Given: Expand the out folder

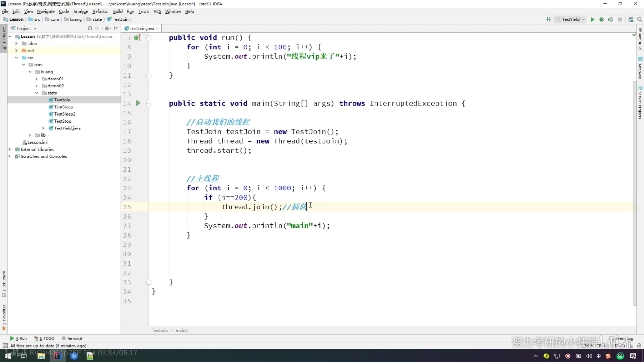Looking at the screenshot, I should [17, 51].
